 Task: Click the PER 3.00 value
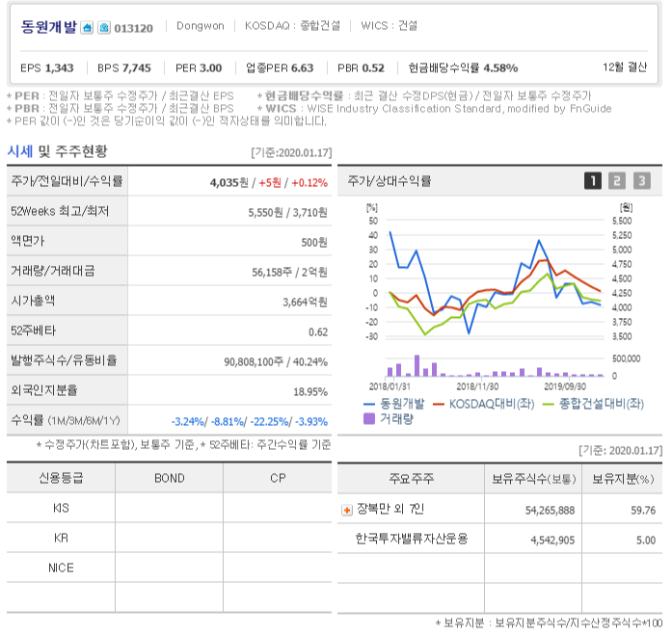[199, 67]
